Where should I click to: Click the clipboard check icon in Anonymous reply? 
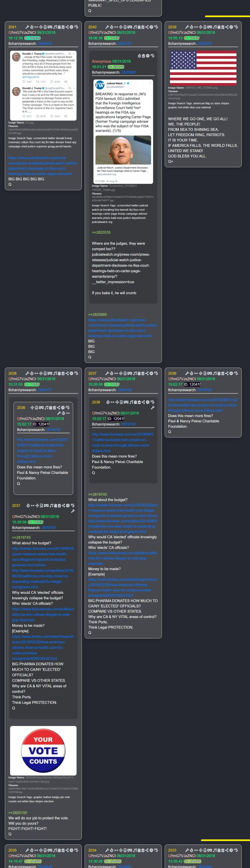143,56
